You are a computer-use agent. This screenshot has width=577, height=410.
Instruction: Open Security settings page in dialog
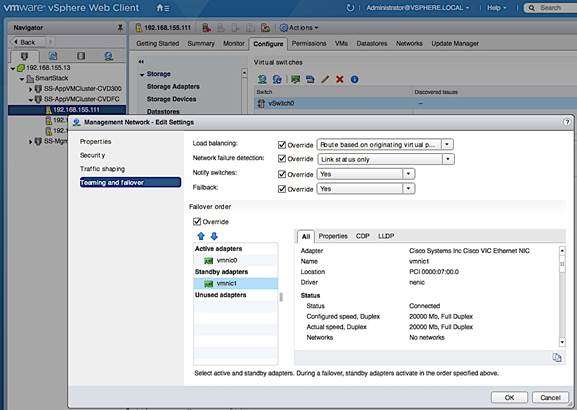coord(92,155)
